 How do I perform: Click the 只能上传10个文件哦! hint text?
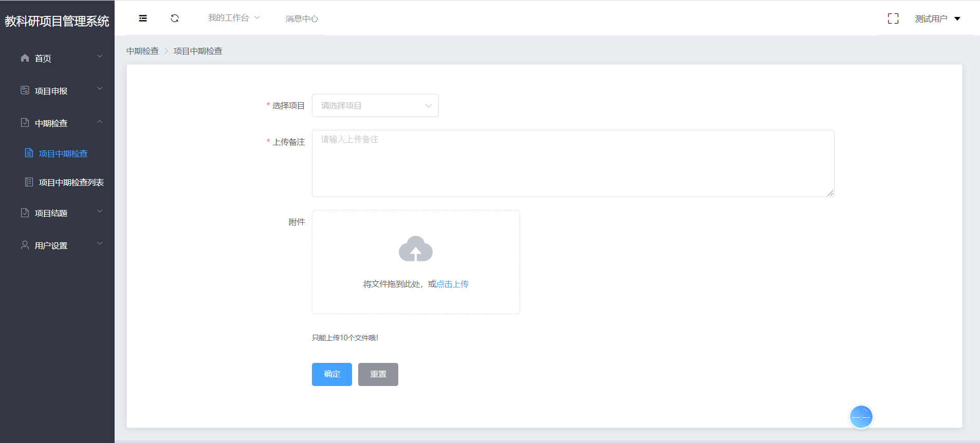click(x=345, y=338)
